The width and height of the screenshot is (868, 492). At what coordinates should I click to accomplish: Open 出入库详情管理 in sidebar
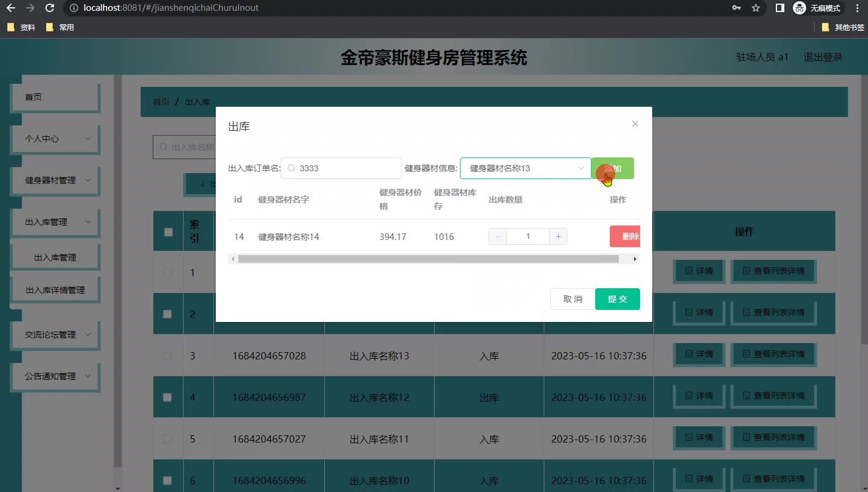pos(55,290)
